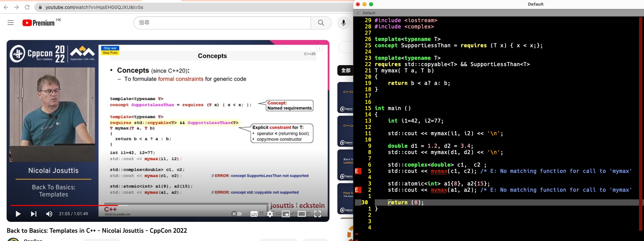Click the video title text
The image size is (644, 241).
tap(97, 231)
